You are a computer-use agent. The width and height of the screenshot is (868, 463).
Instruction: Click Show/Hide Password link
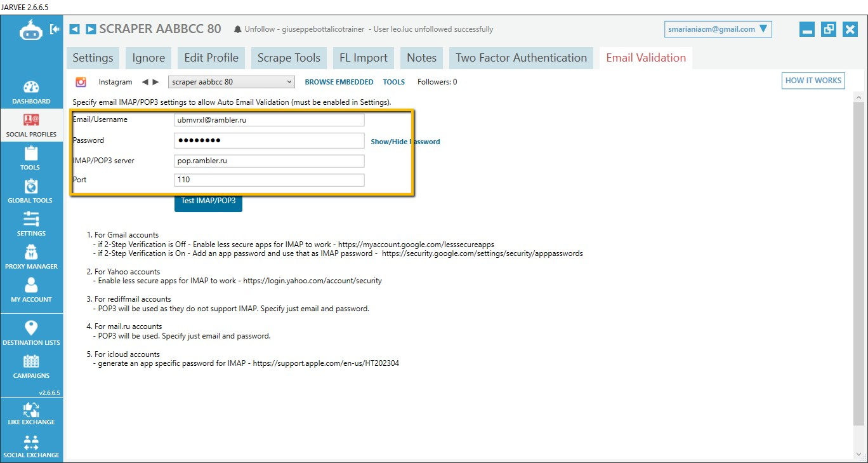[x=405, y=142]
